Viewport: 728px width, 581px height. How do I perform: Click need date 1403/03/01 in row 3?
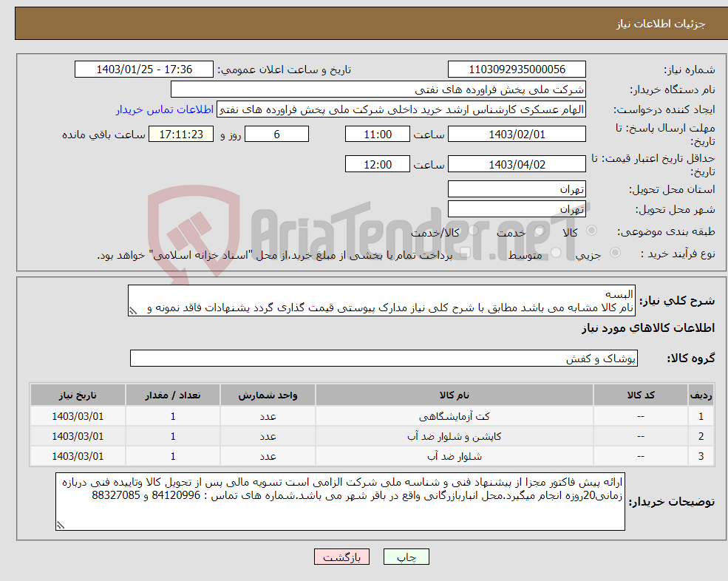tap(78, 457)
